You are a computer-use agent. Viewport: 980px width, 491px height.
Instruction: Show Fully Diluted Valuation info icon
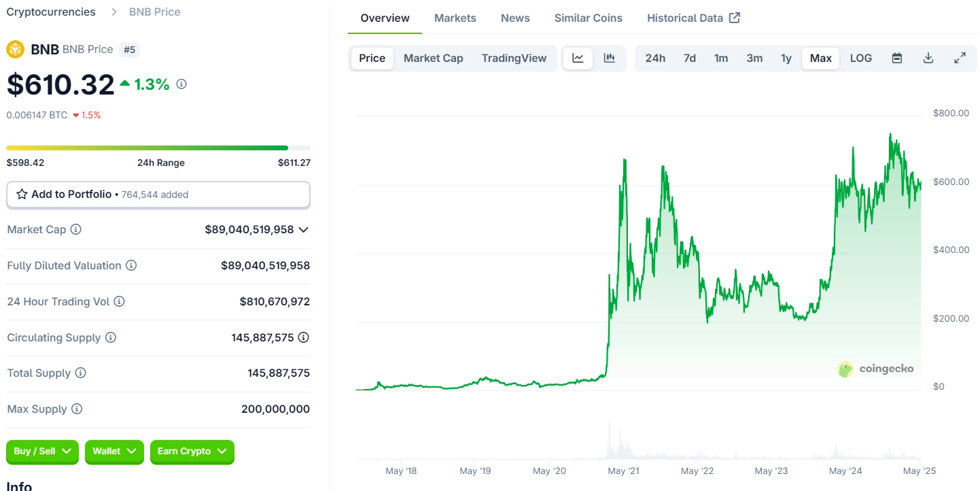131,265
